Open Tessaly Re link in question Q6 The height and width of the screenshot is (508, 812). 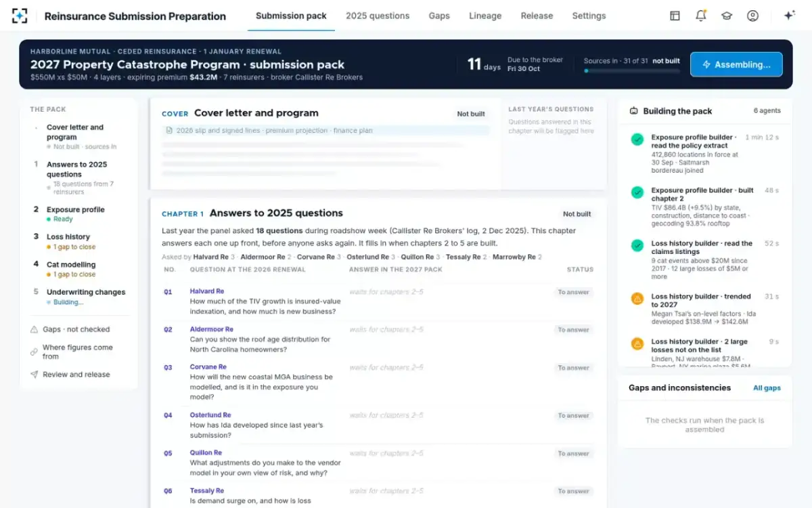[207, 490]
